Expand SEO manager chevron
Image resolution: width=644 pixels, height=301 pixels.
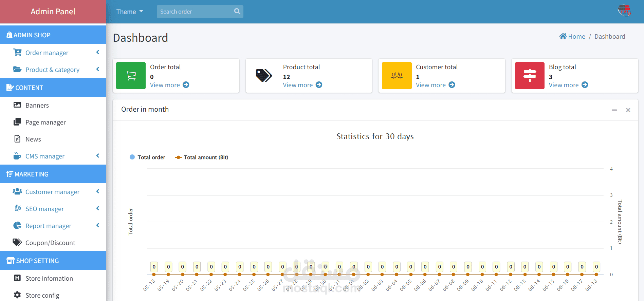(x=98, y=208)
